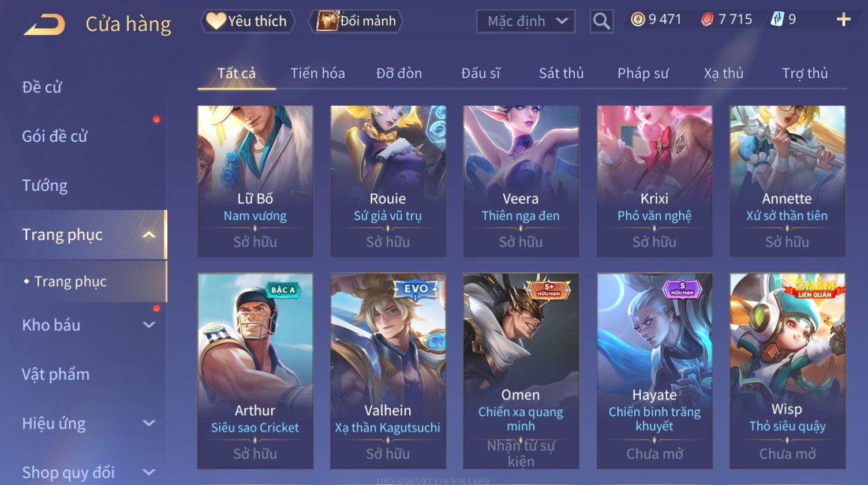
Task: Go to Tướng in the sidebar
Action: coord(45,186)
